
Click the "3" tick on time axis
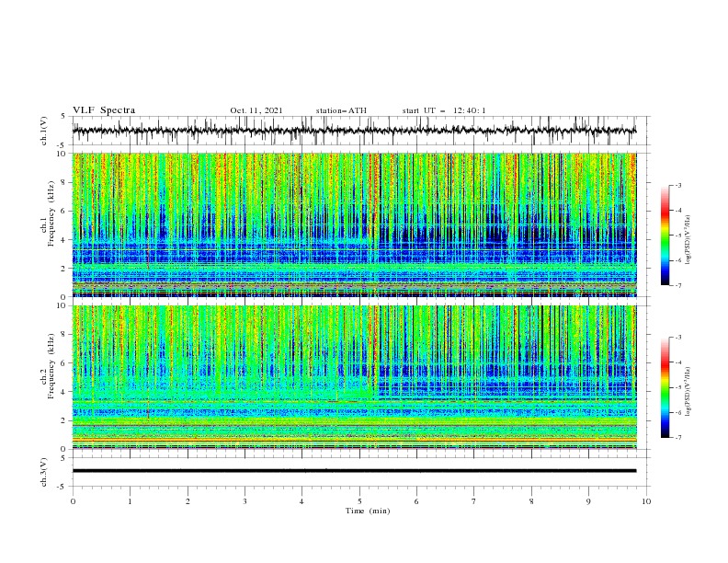click(245, 501)
